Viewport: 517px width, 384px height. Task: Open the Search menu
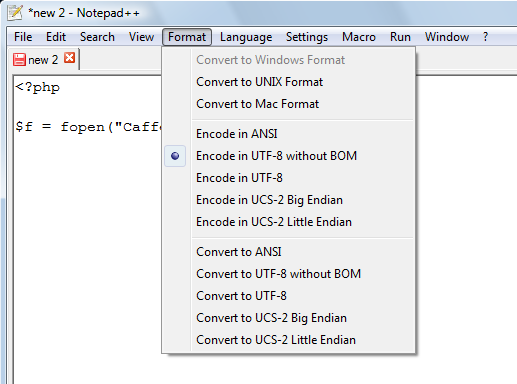(97, 37)
